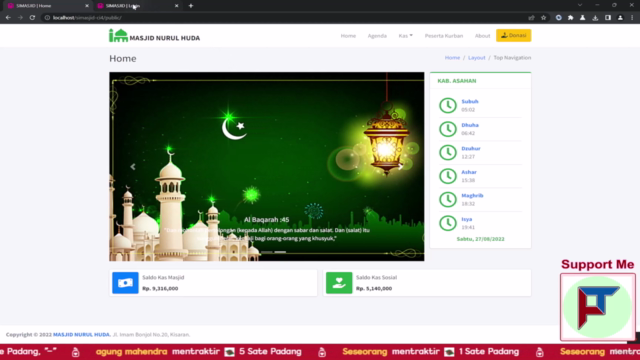Click the Rp. 9,316,000 balance value
Screen dimensions: 640x360
coord(160,288)
